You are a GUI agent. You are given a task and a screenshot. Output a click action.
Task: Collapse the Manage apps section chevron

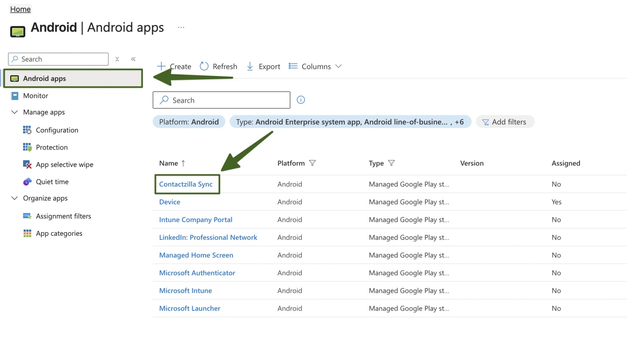(14, 112)
